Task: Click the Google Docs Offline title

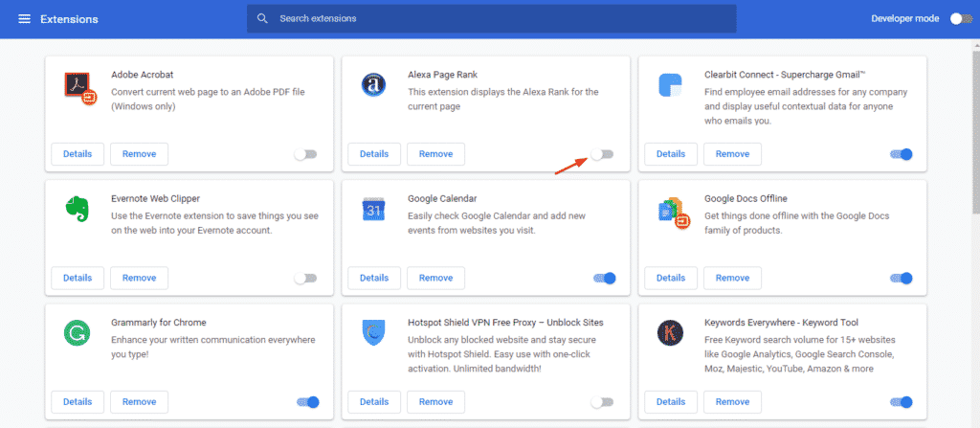Action: 746,198
